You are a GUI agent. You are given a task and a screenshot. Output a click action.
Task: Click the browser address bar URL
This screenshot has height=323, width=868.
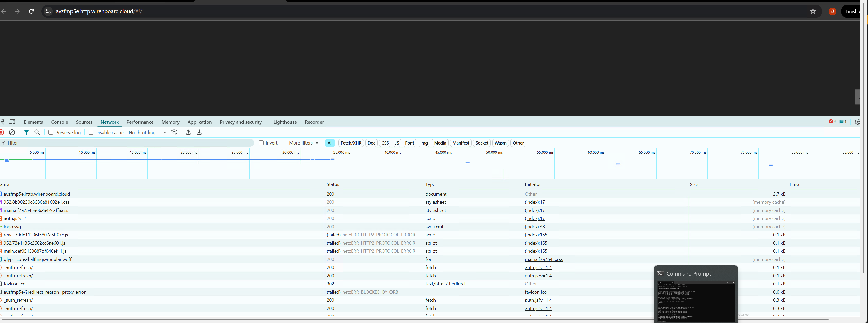pos(99,11)
